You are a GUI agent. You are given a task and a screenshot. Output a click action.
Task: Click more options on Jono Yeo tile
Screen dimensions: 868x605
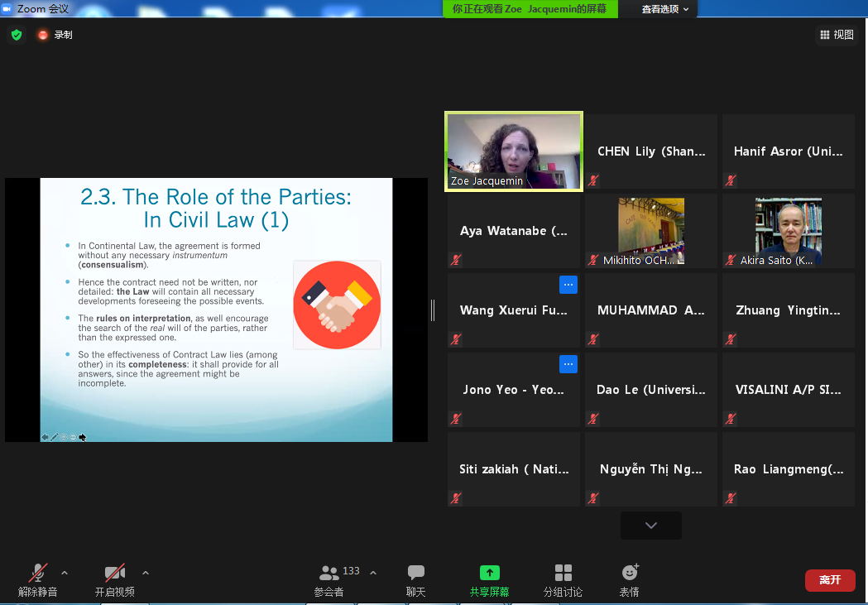tap(568, 364)
